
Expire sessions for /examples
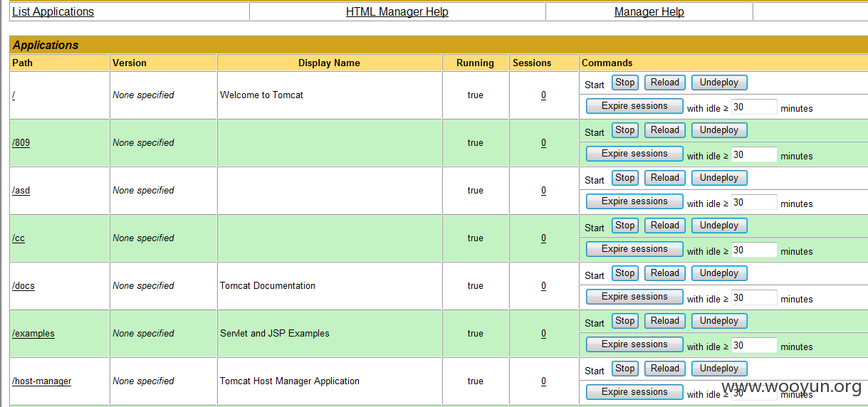[x=634, y=344]
